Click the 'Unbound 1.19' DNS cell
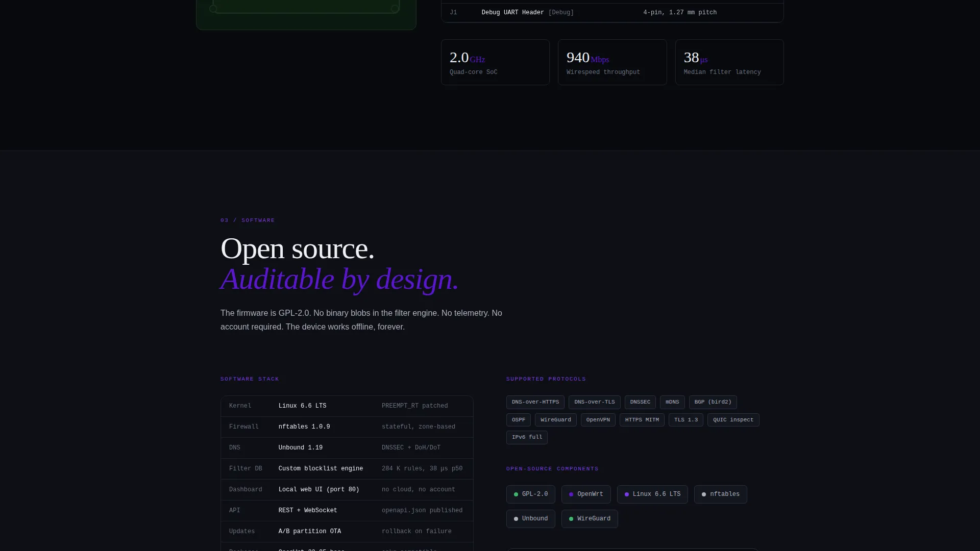Image resolution: width=980 pixels, height=551 pixels. [x=301, y=448]
